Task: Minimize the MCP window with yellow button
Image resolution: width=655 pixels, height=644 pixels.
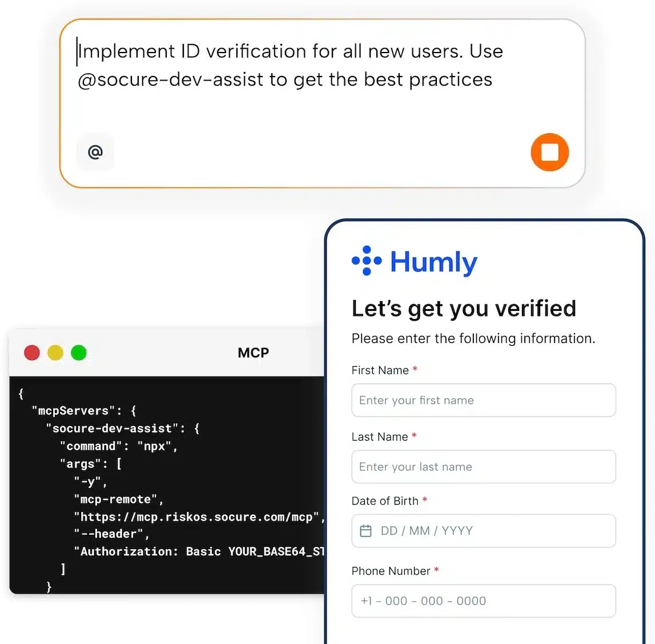Action: tap(55, 353)
